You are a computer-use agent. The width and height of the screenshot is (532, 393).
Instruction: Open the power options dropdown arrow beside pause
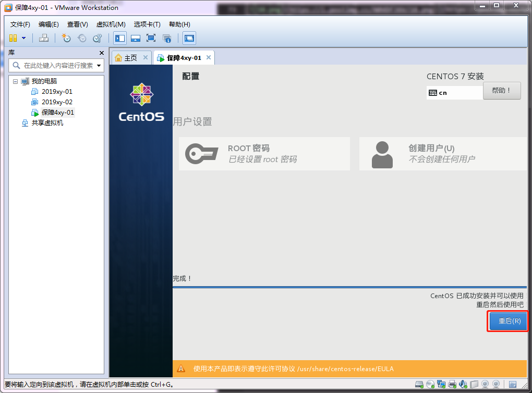click(24, 38)
